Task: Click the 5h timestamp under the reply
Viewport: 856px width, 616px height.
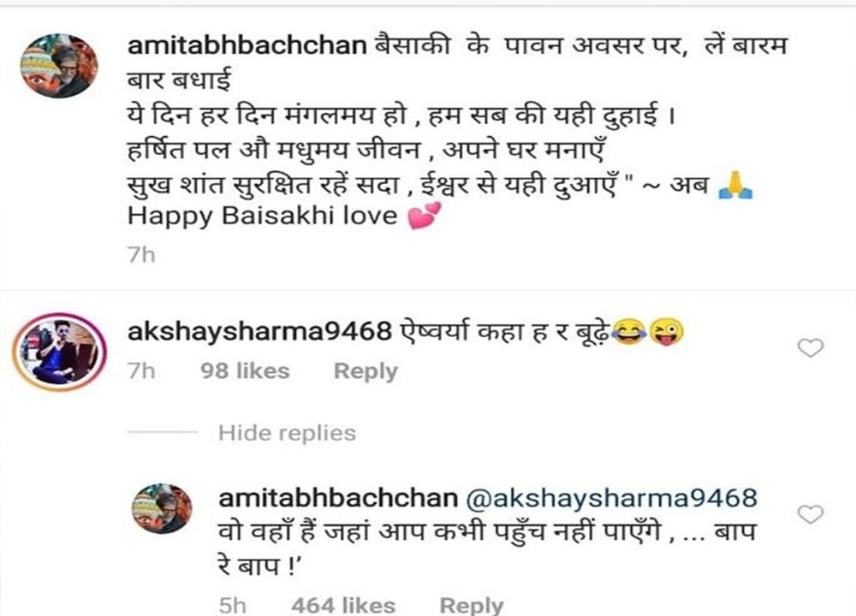Action: (233, 606)
